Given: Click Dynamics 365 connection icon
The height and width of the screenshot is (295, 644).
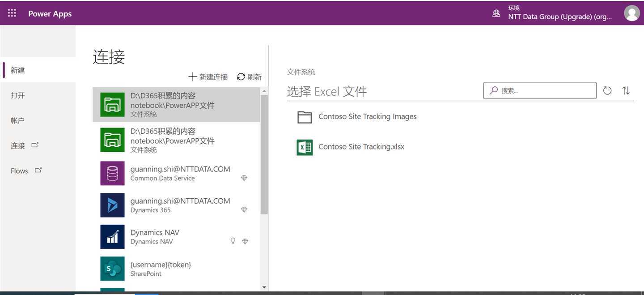Looking at the screenshot, I should [112, 205].
